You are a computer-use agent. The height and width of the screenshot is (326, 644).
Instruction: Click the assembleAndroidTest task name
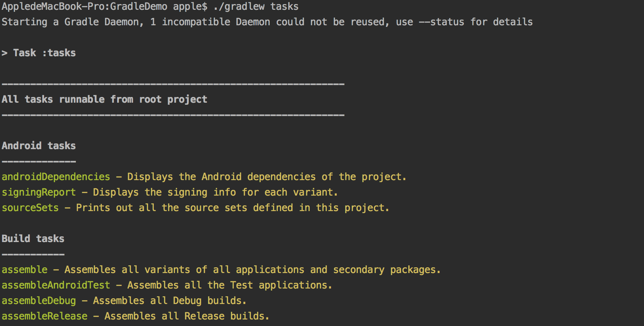[56, 285]
